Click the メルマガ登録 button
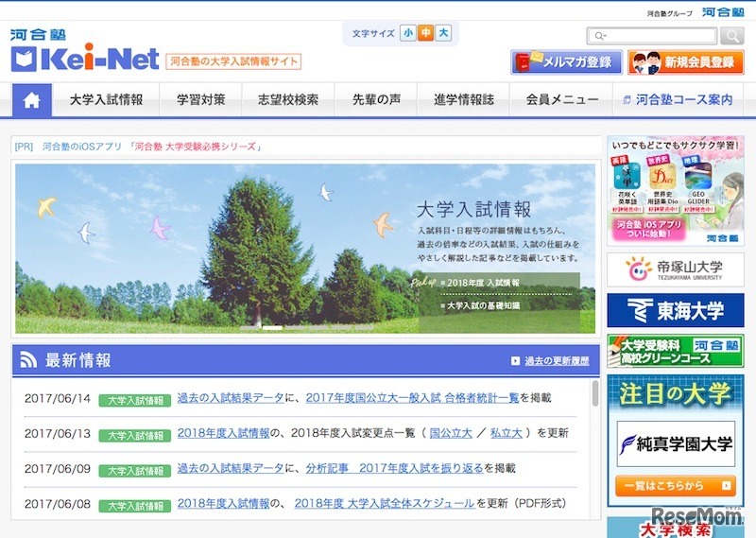 coord(566,62)
